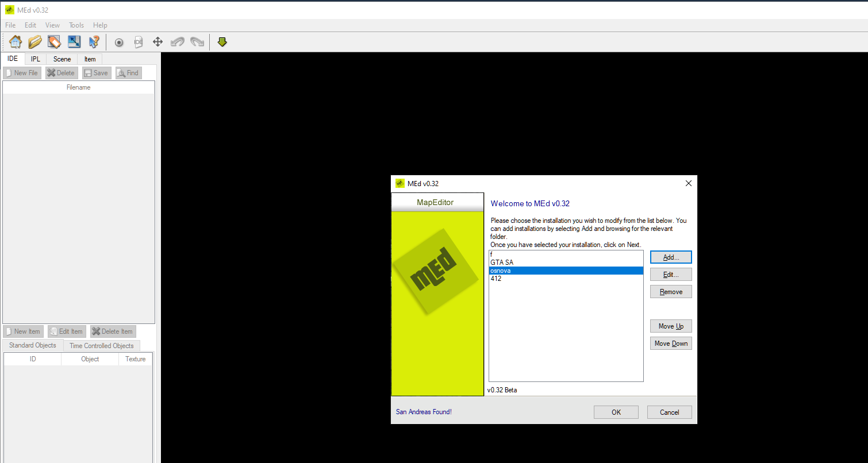
Task: Select the GTA SA installation
Action: [x=502, y=263]
